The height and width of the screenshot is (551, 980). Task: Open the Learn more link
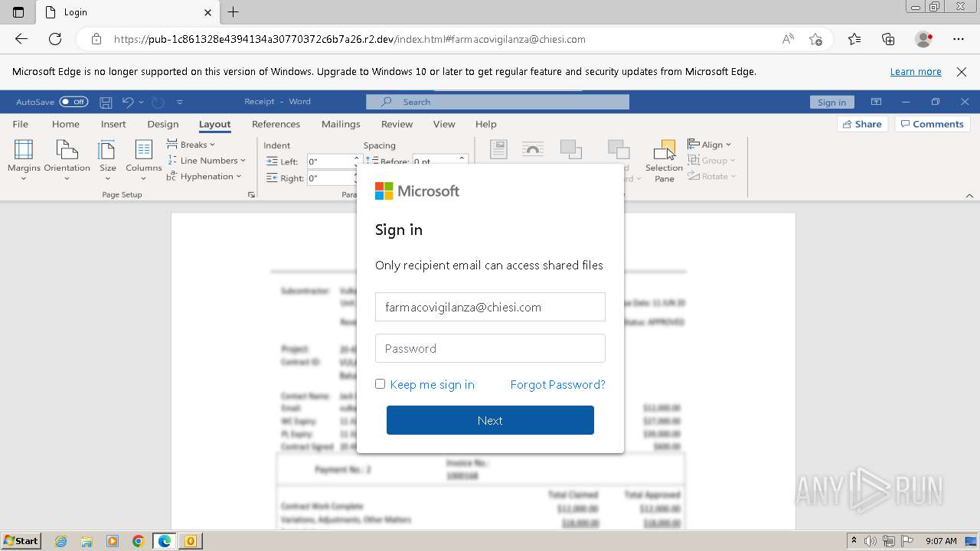pyautogui.click(x=916, y=72)
